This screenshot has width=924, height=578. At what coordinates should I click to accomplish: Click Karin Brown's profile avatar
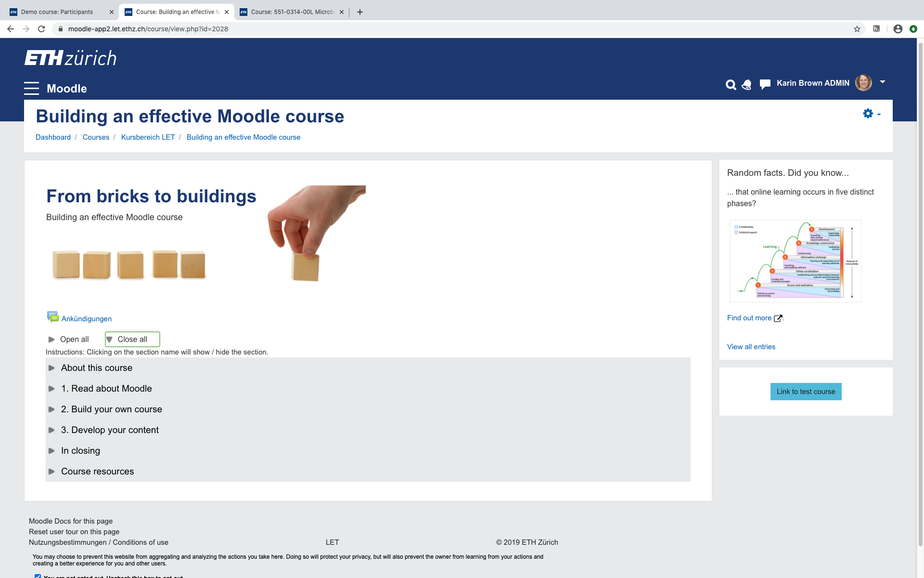[x=863, y=83]
